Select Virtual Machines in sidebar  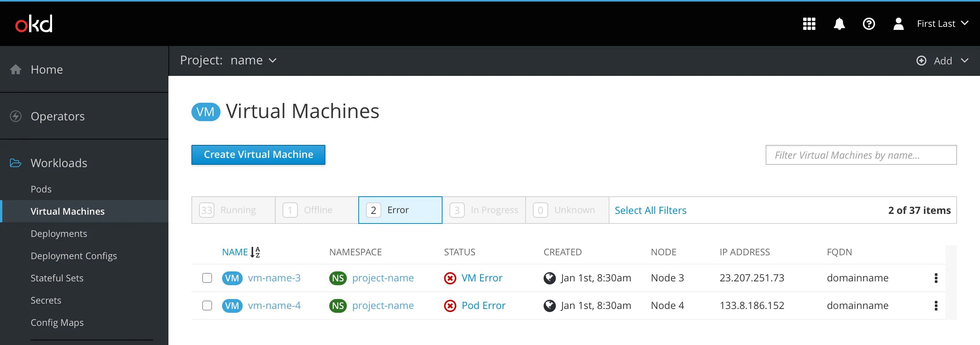pos(84,211)
